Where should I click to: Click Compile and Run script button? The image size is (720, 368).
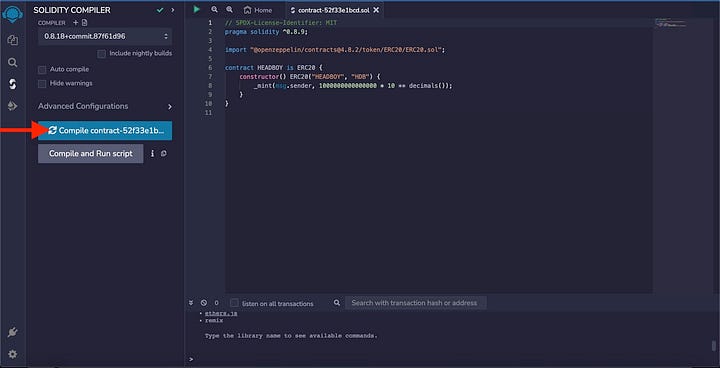pyautogui.click(x=90, y=153)
